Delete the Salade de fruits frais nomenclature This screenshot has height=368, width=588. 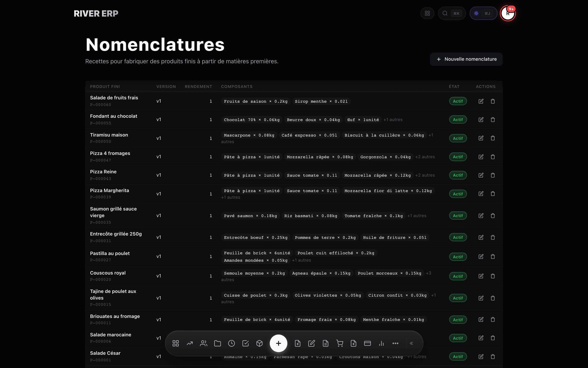493,101
